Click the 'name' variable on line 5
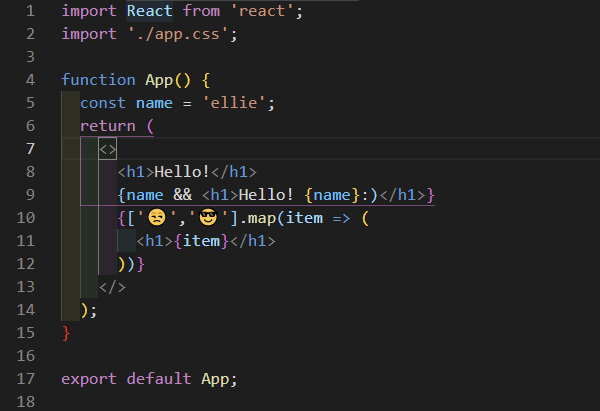Viewport: 600px width, 411px height. coord(154,103)
